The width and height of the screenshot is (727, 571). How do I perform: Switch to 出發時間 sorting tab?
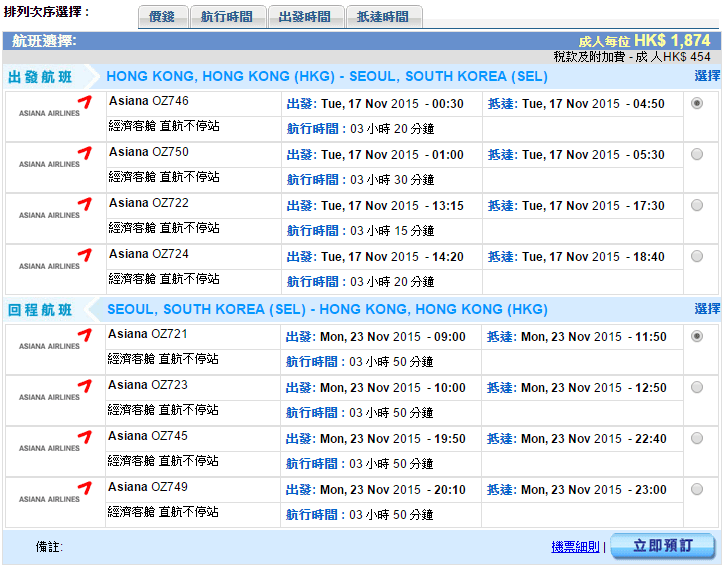click(x=305, y=17)
